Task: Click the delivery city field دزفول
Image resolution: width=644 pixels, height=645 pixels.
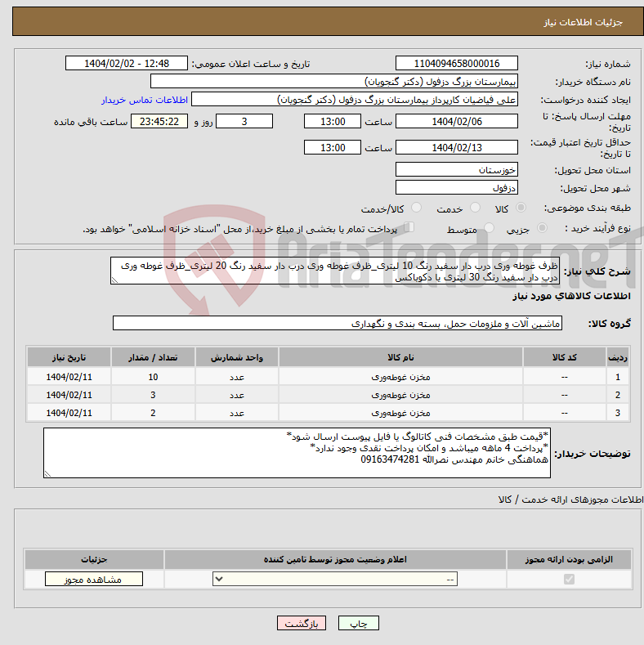Action: click(x=457, y=187)
